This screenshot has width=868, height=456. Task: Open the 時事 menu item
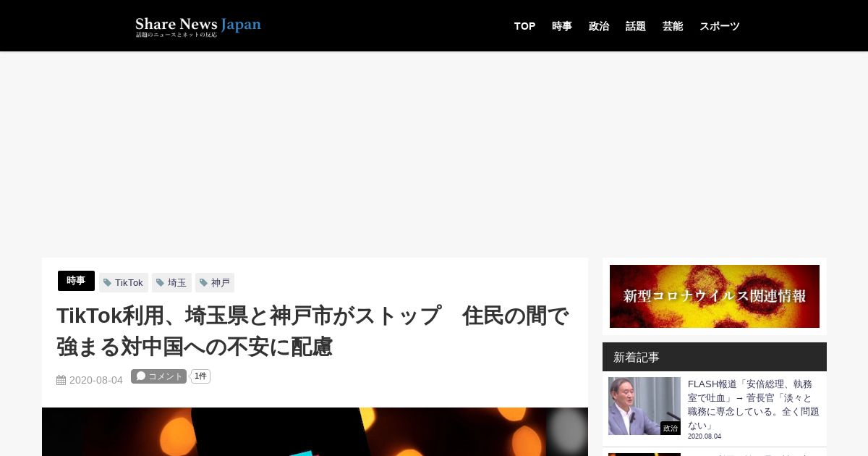pos(562,26)
